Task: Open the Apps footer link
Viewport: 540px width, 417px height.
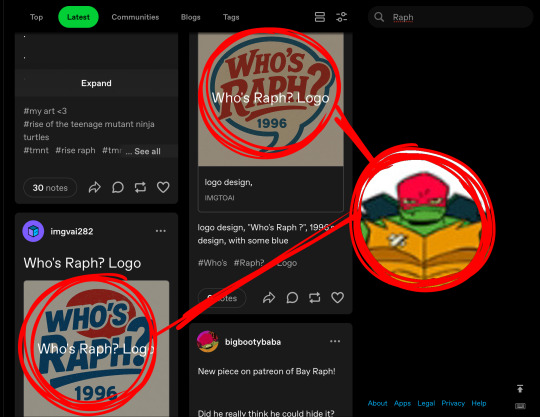Action: tap(402, 403)
